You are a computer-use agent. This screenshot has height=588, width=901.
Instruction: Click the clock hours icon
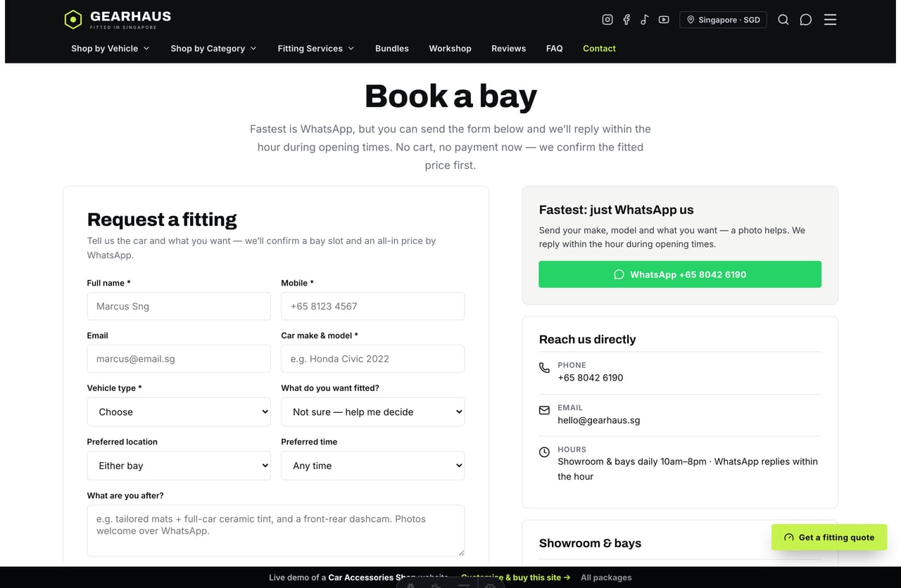[544, 452]
